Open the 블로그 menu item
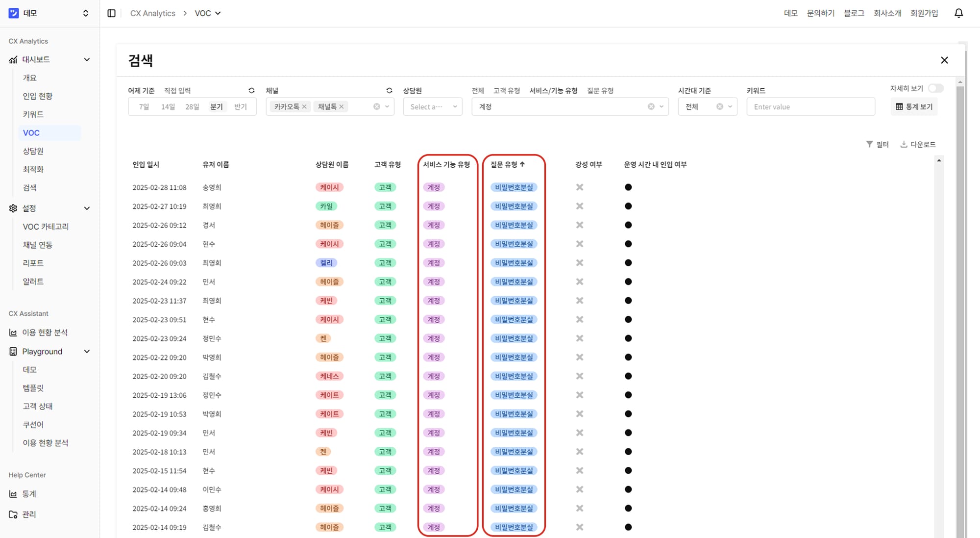This screenshot has height=538, width=980. (x=854, y=13)
